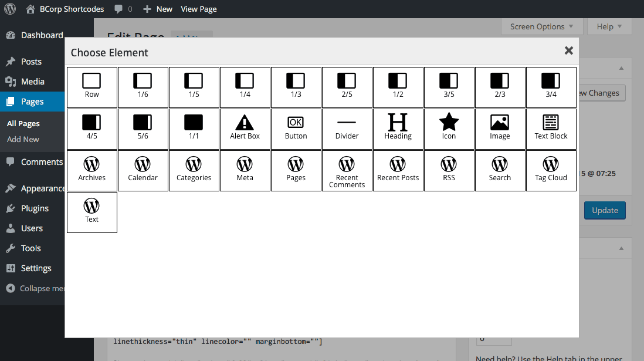The image size is (644, 361).
Task: Open the Plugins admin menu
Action: coord(35,208)
